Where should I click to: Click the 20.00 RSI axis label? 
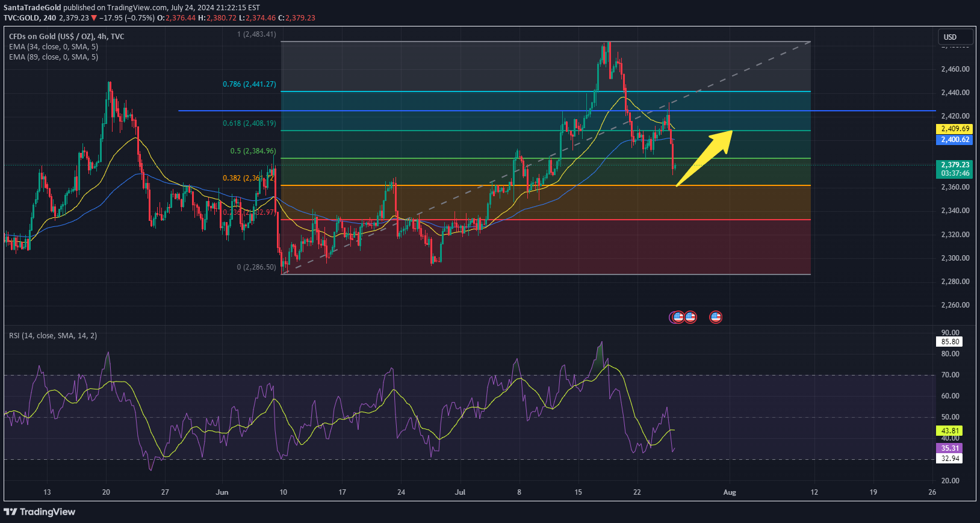[x=951, y=481]
